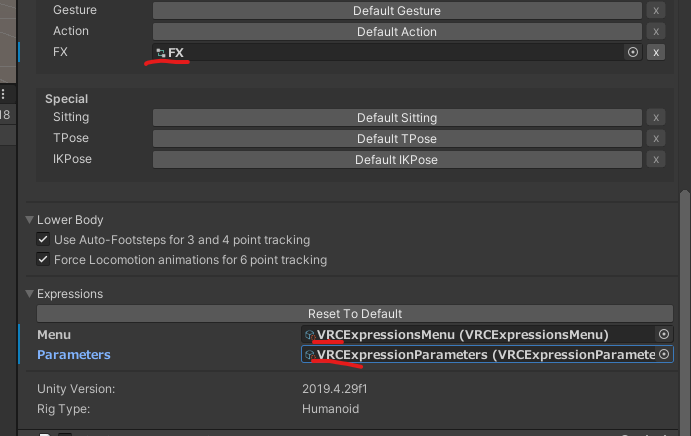Click x button beside Default TPose
This screenshot has height=436, width=691.
coord(656,138)
